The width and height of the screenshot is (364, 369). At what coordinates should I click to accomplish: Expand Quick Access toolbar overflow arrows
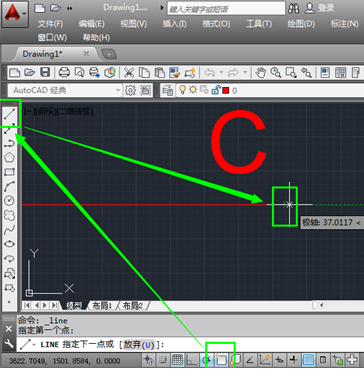[70, 8]
